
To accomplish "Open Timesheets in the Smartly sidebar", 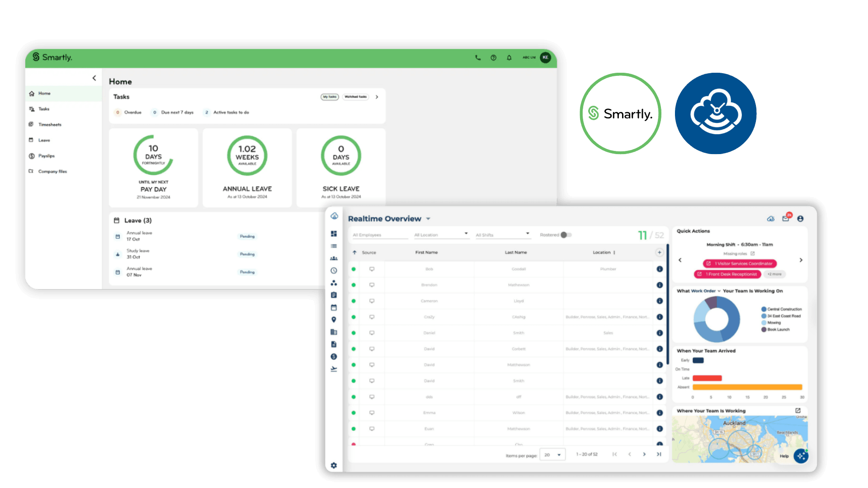I will pos(63,125).
